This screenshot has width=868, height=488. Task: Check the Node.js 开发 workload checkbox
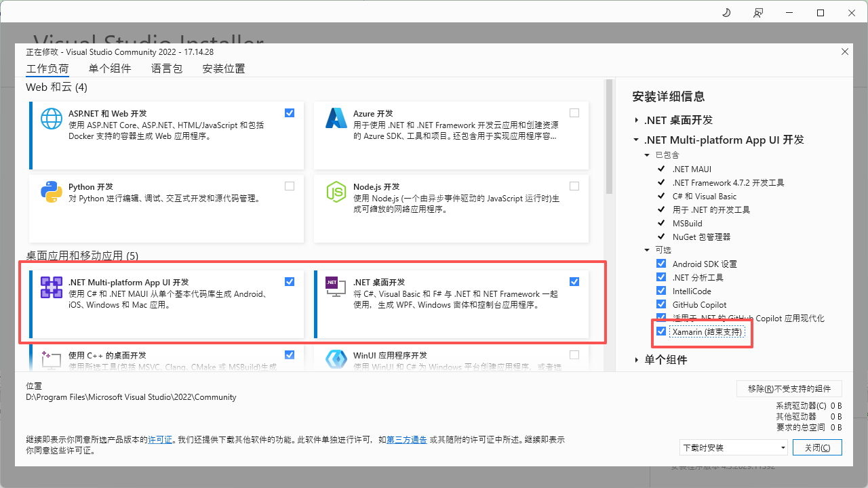574,186
